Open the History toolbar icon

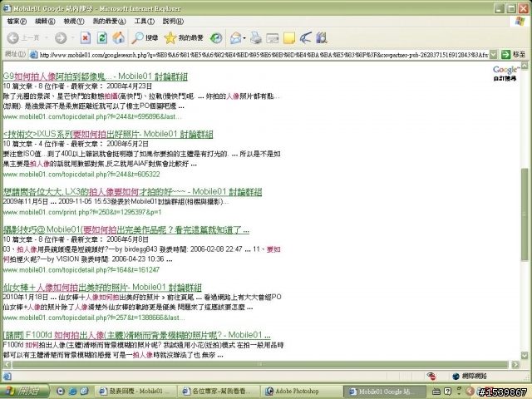coord(216,37)
